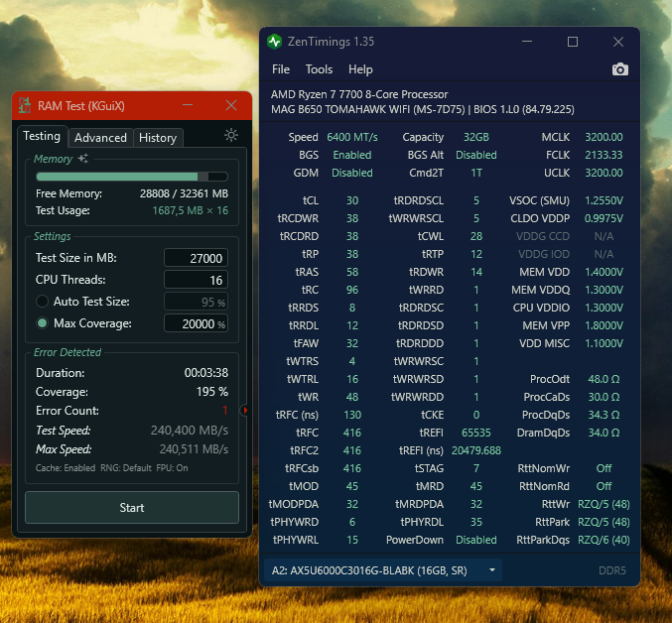Click the DDR5 label in ZenTimings footer

(x=612, y=570)
